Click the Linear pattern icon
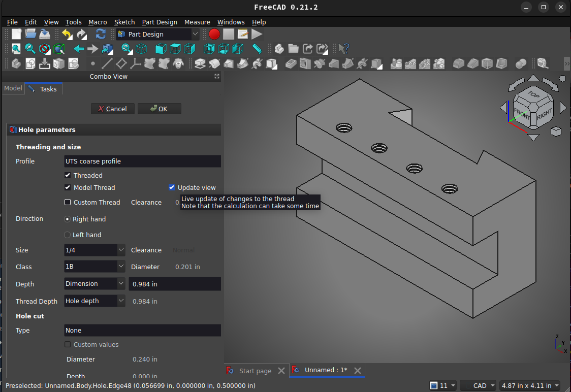Image resolution: width=571 pixels, height=392 pixels. point(410,63)
